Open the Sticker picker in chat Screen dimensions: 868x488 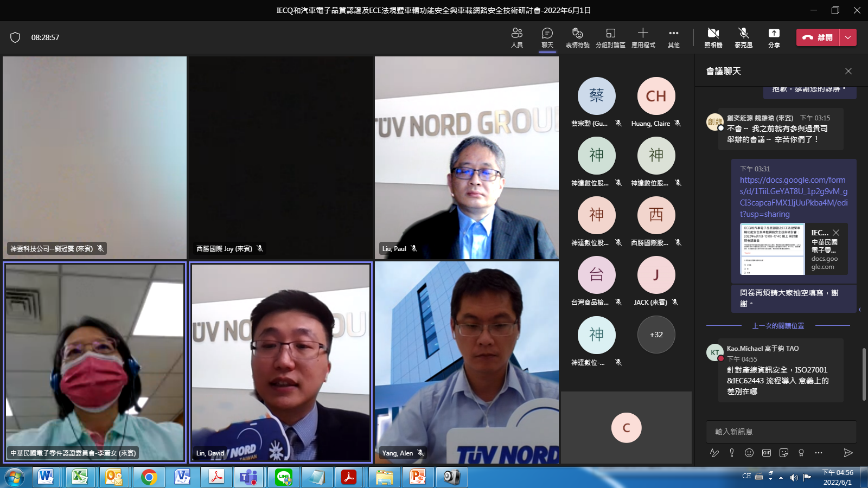click(x=784, y=453)
